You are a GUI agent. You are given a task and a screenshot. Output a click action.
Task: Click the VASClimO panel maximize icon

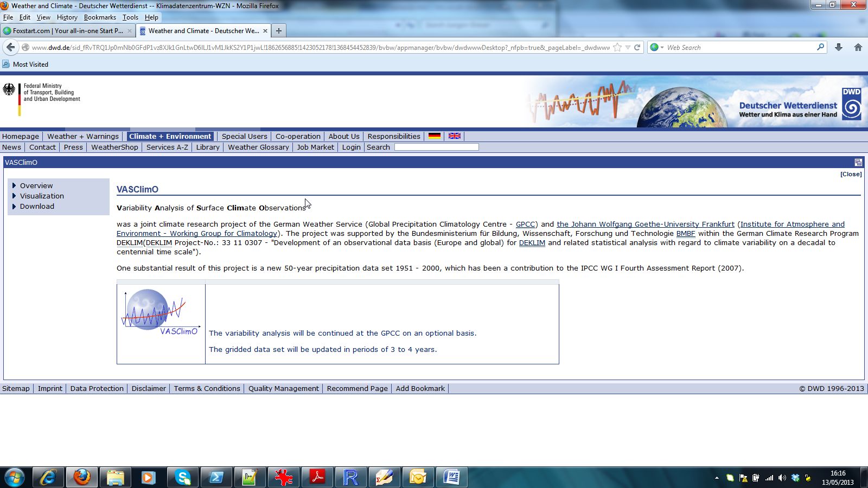pyautogui.click(x=858, y=162)
